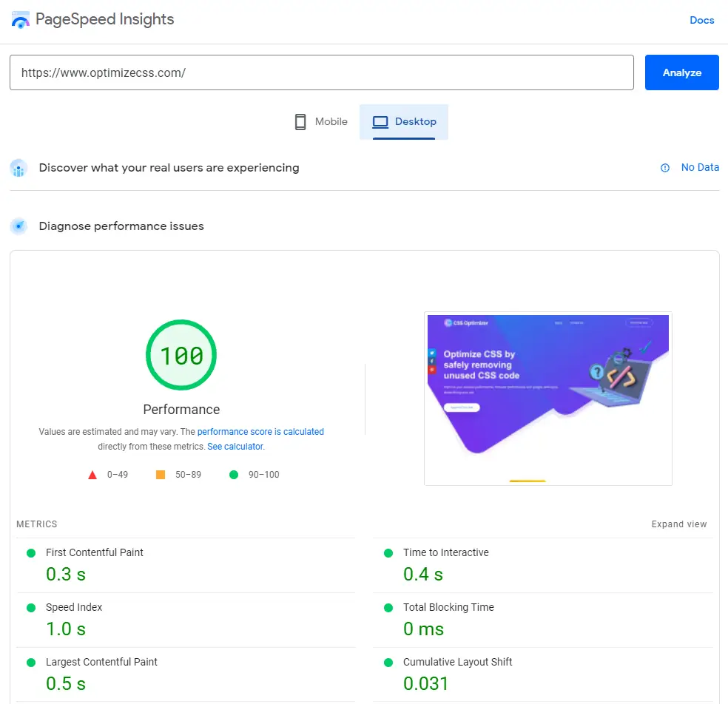Click the orange square 50–89 legend icon
The image size is (728, 704).
[x=161, y=475]
